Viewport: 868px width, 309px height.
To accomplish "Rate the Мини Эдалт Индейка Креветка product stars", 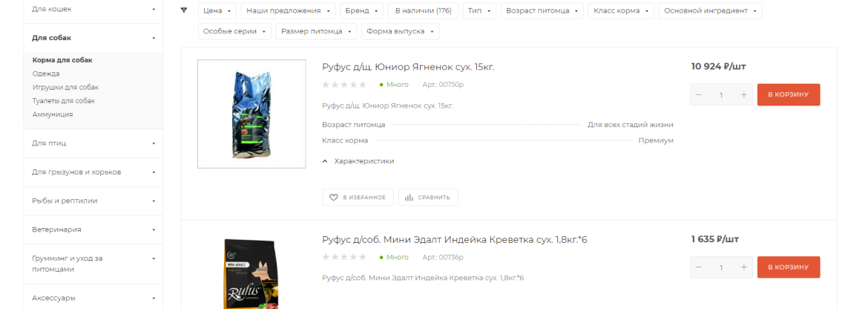I will [344, 258].
